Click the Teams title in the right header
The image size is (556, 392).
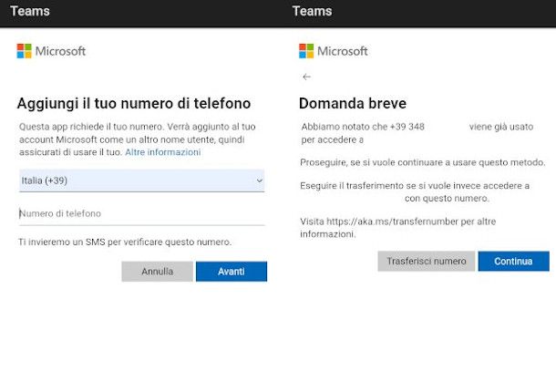coord(312,11)
